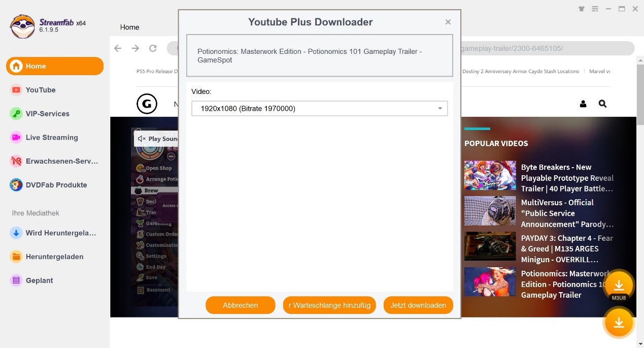This screenshot has width=644, height=348.
Task: Click the M3U8 download floating button
Action: coord(619,287)
